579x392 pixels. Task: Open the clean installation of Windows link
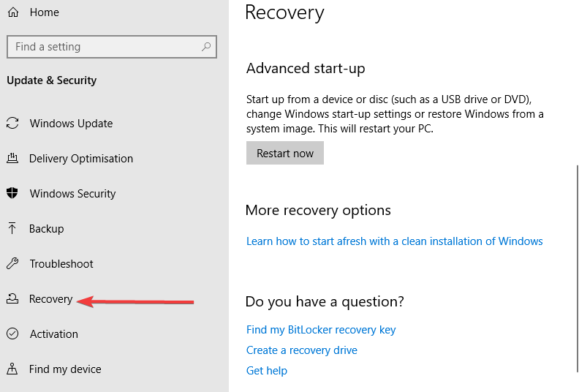pyautogui.click(x=394, y=241)
